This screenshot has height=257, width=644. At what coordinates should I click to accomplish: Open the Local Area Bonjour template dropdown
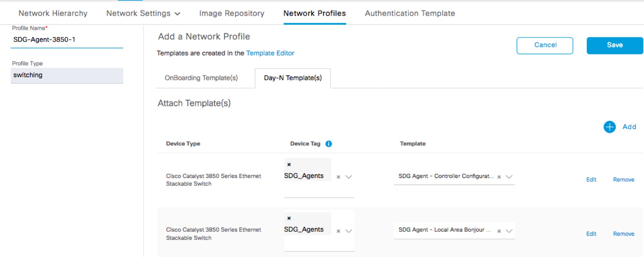click(508, 231)
